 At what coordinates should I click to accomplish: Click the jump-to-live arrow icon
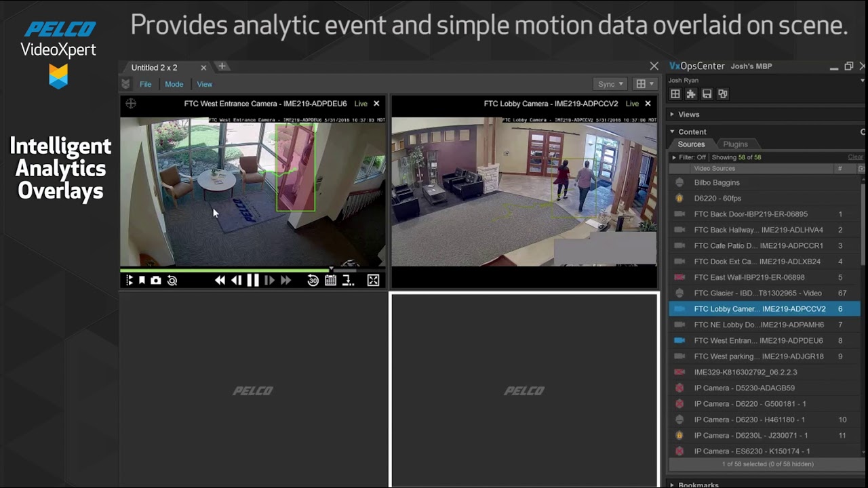348,280
